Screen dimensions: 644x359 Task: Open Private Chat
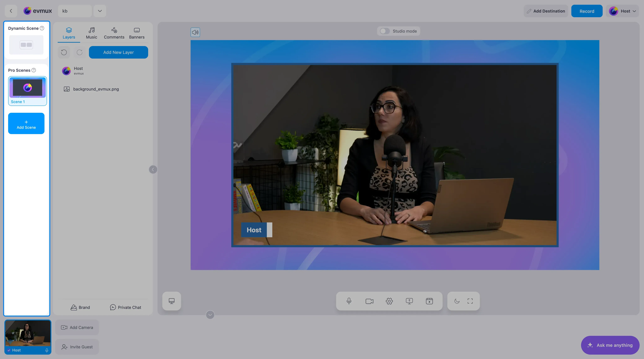pos(126,307)
